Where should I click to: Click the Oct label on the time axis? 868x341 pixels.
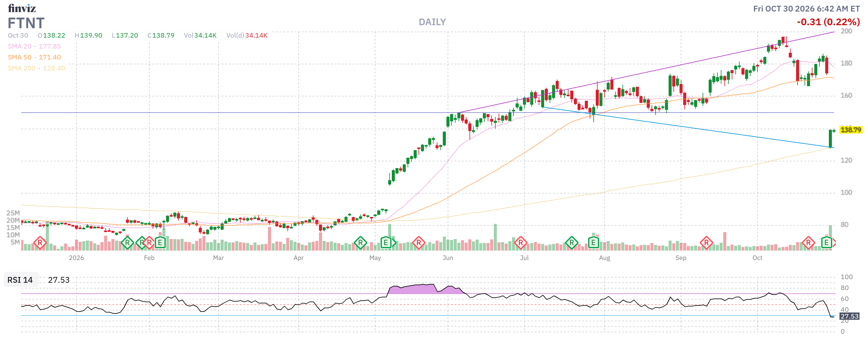757,258
